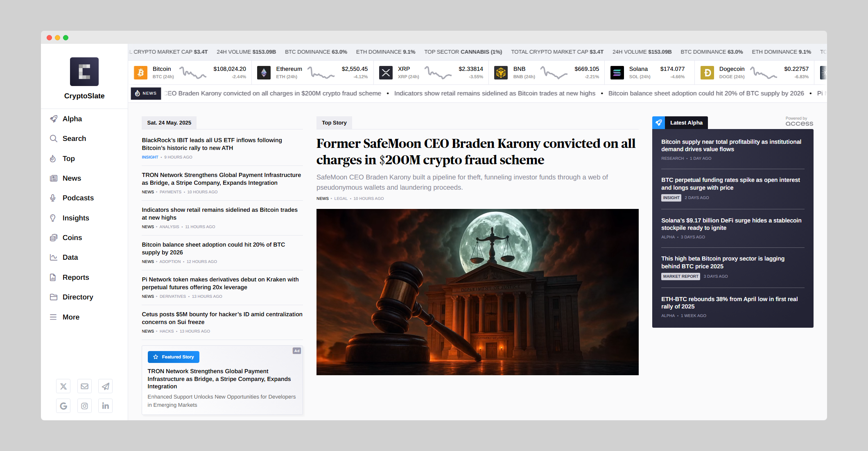
Task: Click the Instagram icon in sidebar
Action: click(x=84, y=406)
